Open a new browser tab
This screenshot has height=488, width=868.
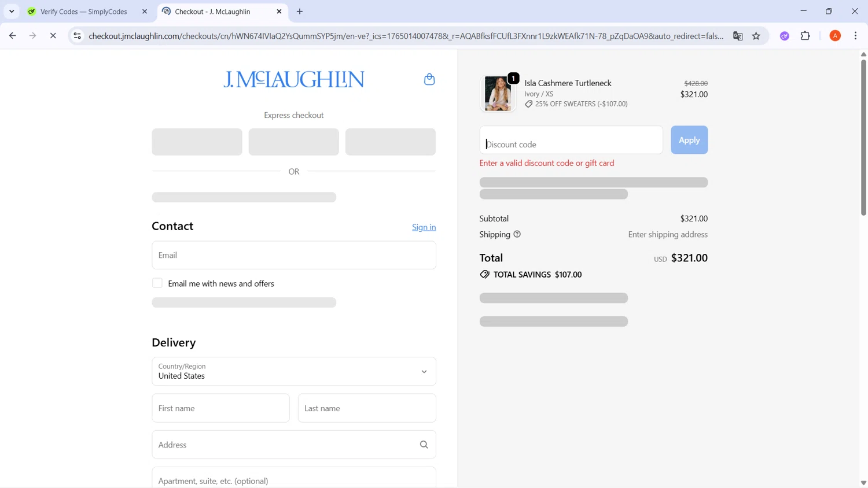pyautogui.click(x=300, y=12)
